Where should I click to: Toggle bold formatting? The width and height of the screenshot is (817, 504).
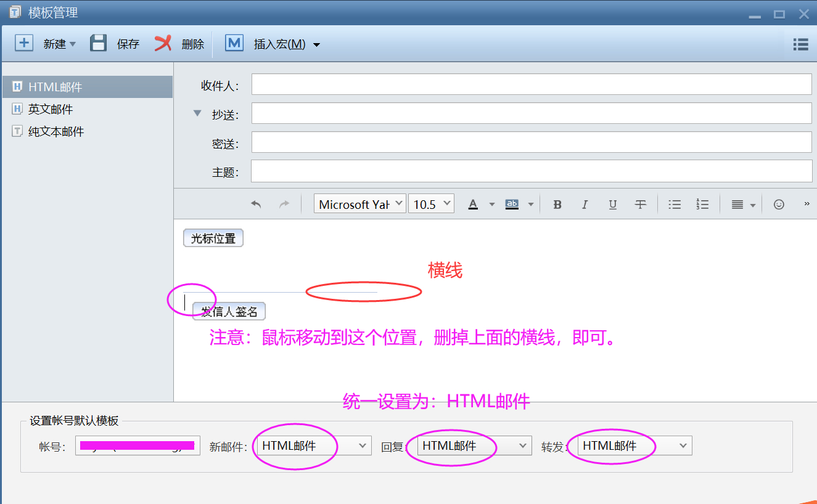pyautogui.click(x=557, y=203)
